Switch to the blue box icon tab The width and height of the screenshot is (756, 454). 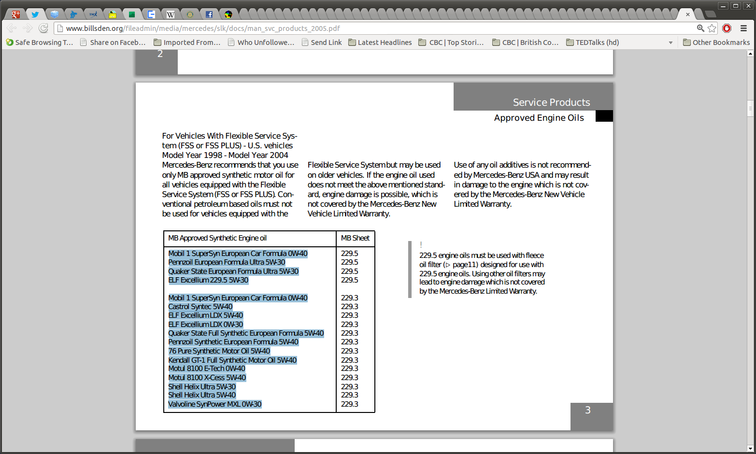[151, 14]
